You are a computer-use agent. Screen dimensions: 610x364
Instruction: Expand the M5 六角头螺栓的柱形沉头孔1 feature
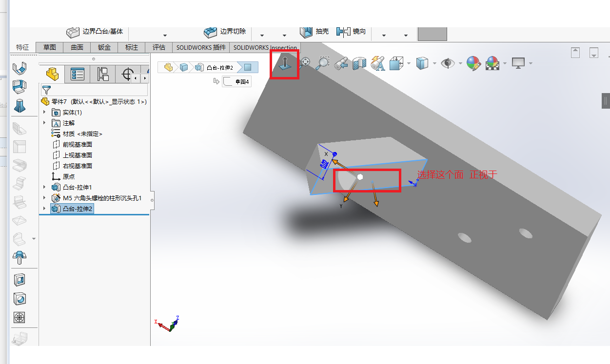[44, 198]
